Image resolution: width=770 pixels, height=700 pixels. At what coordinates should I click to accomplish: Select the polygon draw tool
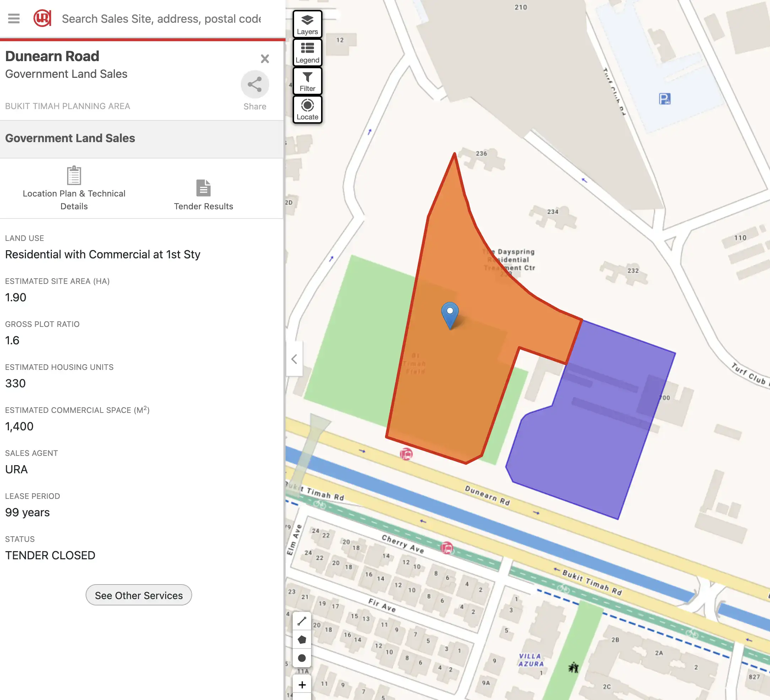click(302, 640)
